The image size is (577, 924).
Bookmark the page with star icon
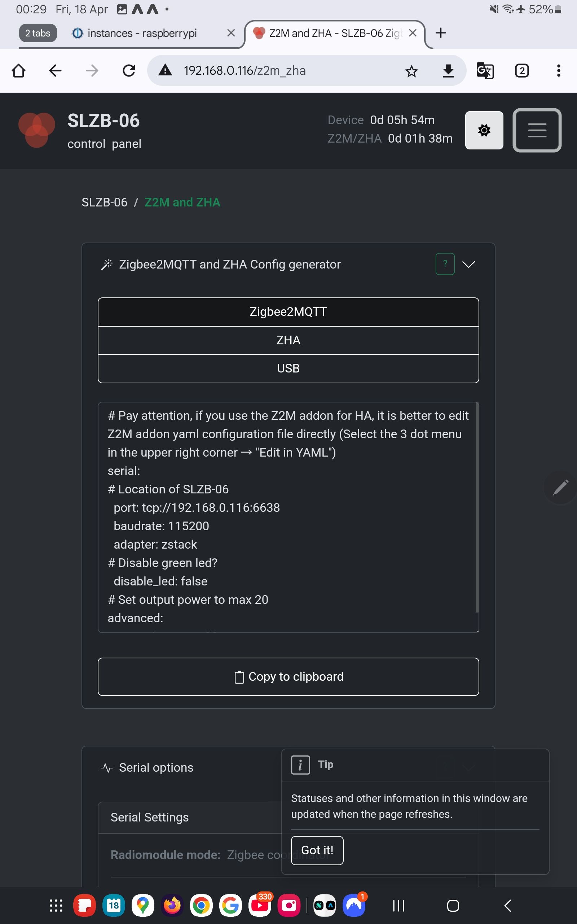click(411, 71)
